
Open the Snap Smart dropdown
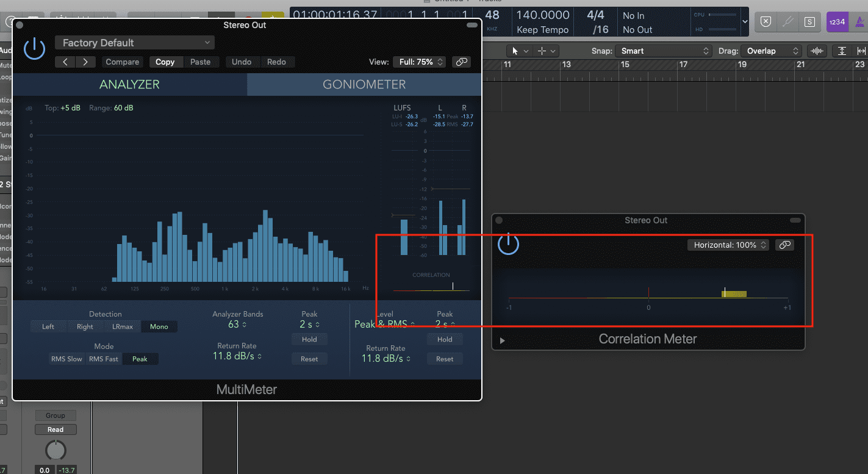(x=664, y=51)
